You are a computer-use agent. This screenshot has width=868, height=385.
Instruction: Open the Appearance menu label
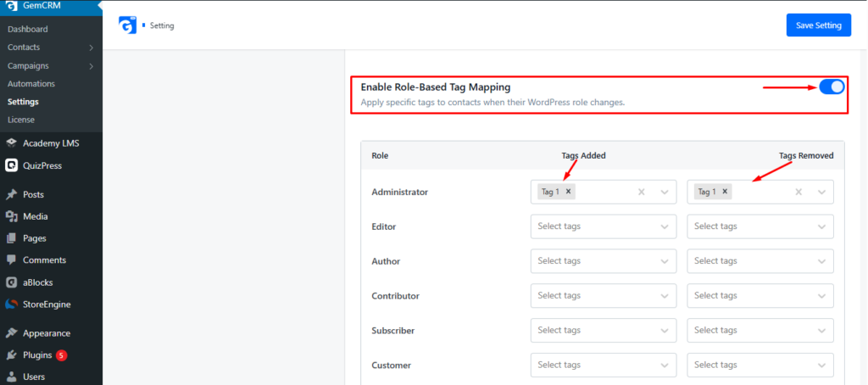[x=47, y=333]
